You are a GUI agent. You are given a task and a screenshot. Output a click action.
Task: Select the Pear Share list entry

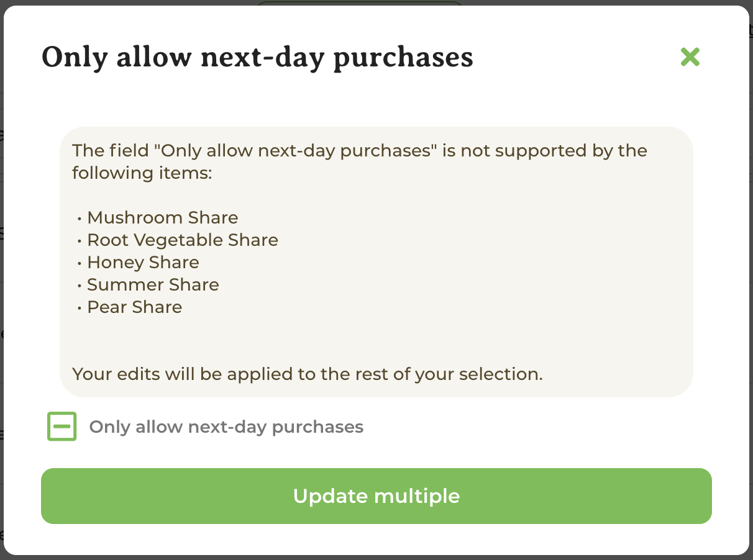(134, 307)
